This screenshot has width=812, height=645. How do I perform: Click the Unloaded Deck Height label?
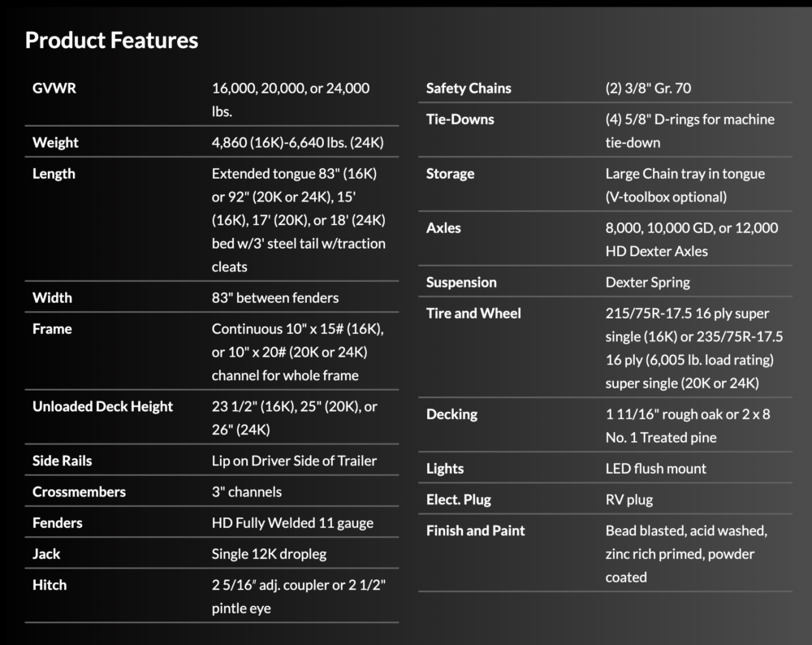point(102,406)
